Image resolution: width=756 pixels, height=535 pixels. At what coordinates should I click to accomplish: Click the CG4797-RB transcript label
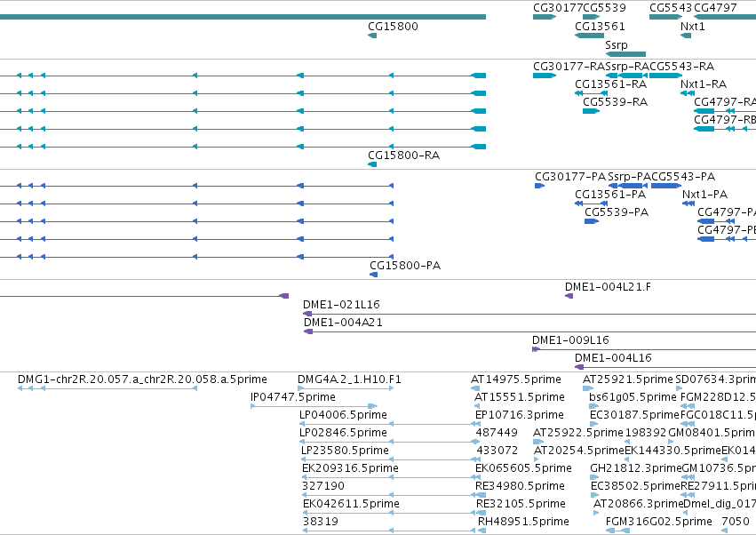(725, 120)
